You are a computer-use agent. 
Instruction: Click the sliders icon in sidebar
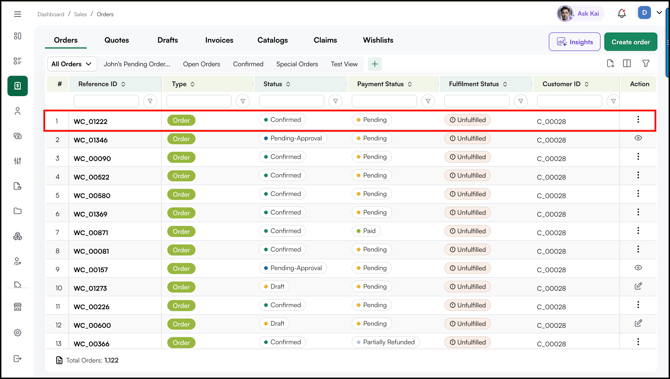tap(18, 161)
